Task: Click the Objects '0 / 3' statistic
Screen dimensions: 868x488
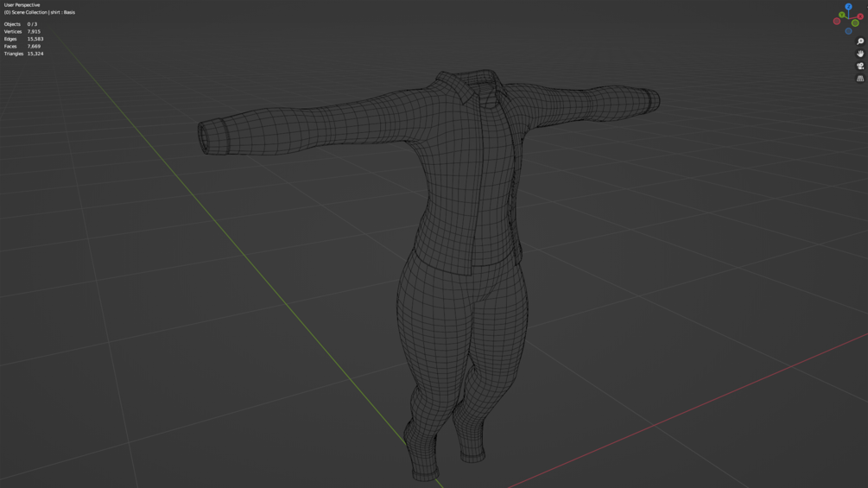Action: (32, 24)
